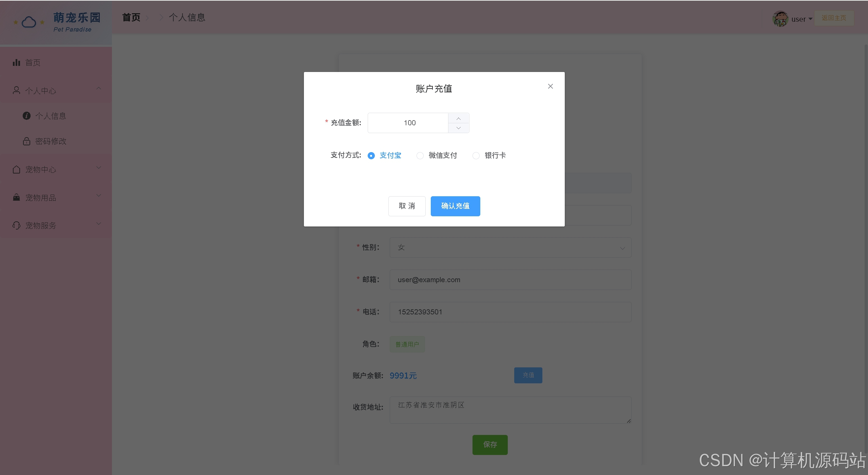Increase recharge amount with up arrow

click(459, 118)
